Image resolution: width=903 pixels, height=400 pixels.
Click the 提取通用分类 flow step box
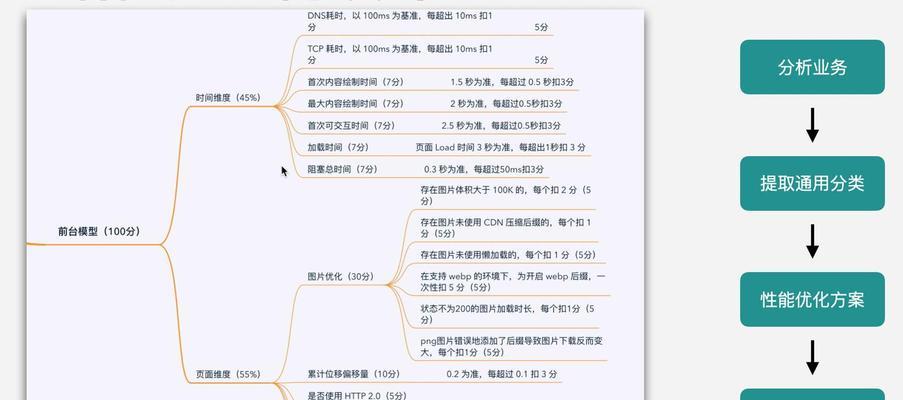tap(812, 184)
